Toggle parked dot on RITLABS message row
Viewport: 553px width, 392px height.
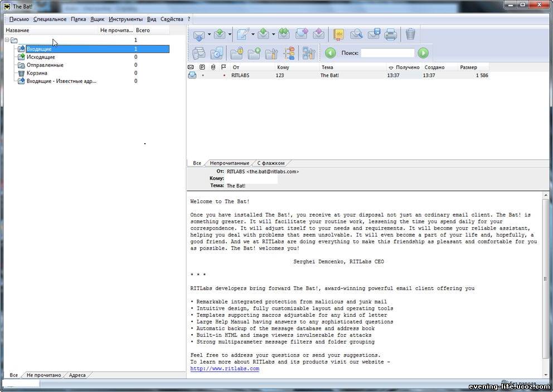click(203, 75)
